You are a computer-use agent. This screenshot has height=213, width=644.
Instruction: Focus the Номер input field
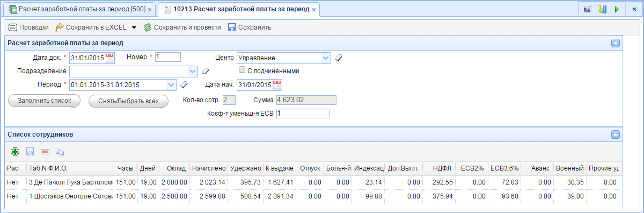168,57
